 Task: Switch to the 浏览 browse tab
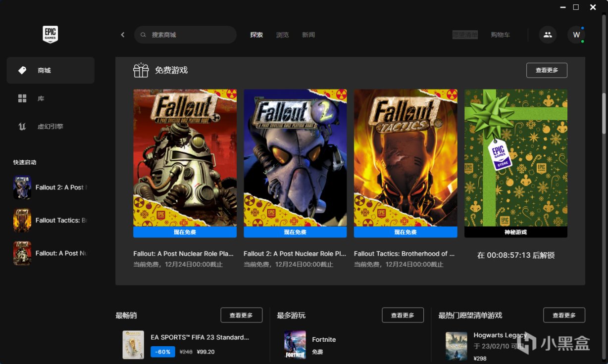pyautogui.click(x=282, y=35)
